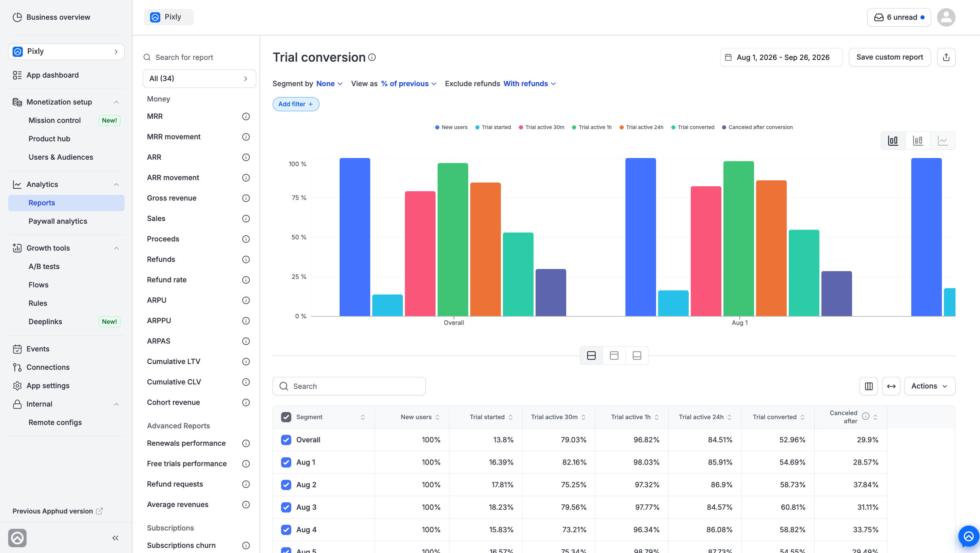This screenshot has width=980, height=553.
Task: Expand the All (34) reports selector
Action: [199, 78]
